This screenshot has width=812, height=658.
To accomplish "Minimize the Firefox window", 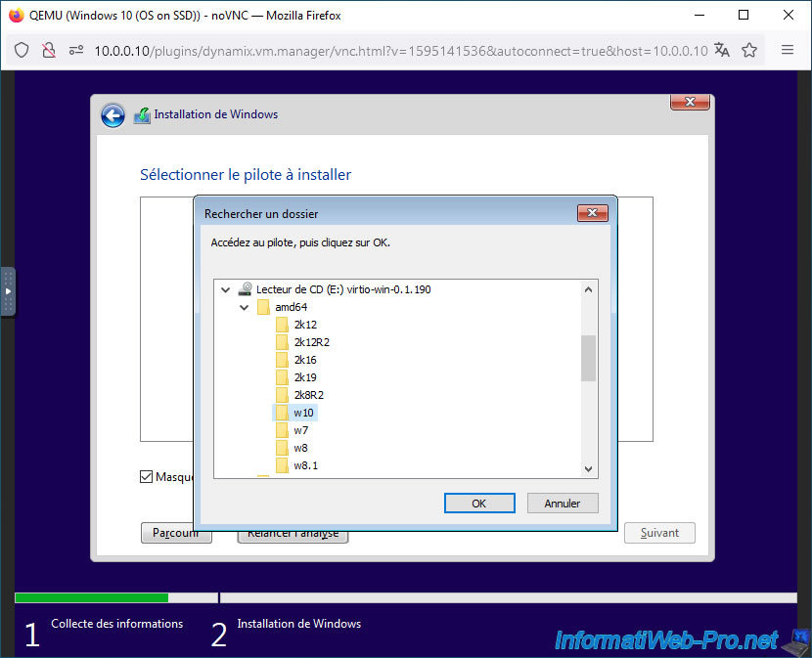I will click(699, 15).
